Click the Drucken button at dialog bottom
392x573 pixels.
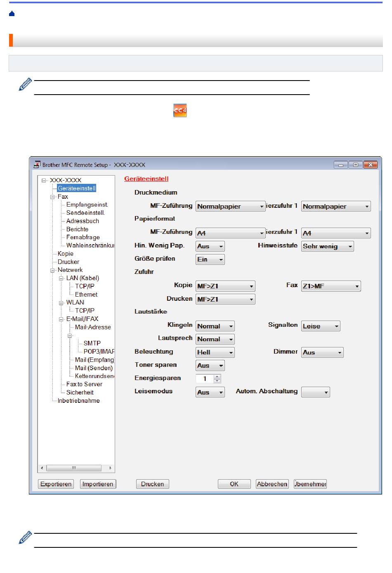(x=153, y=484)
